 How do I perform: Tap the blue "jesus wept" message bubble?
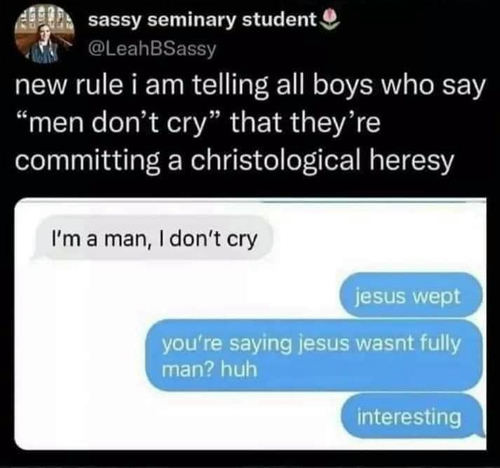tap(411, 295)
